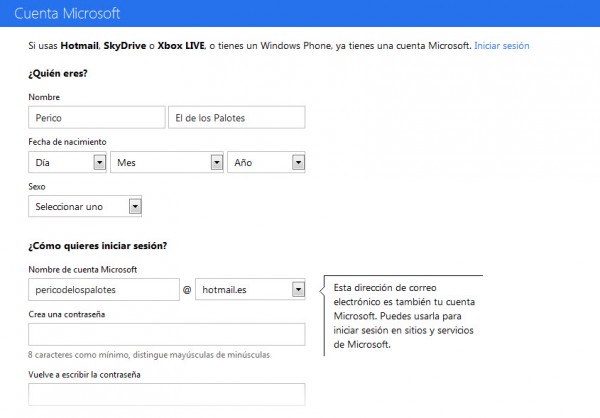Open the Sexo Seleccionar uno dropdown
This screenshot has width=600, height=418.
click(85, 206)
